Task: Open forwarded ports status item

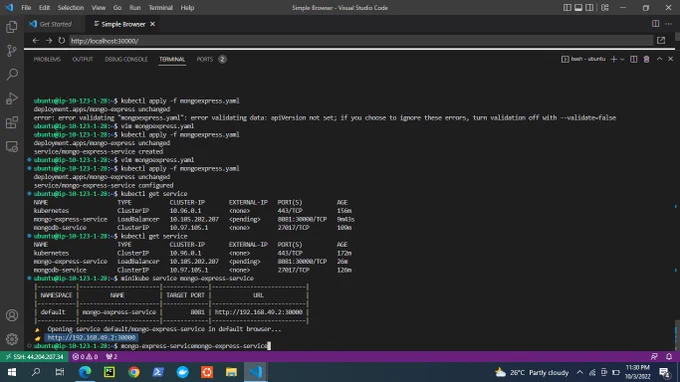Action: pos(111,356)
